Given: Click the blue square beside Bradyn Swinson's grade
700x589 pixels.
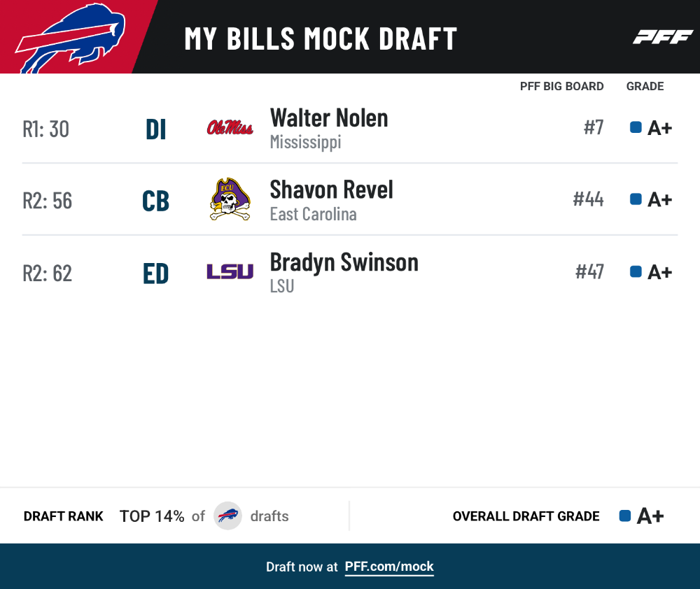Looking at the screenshot, I should (x=636, y=271).
